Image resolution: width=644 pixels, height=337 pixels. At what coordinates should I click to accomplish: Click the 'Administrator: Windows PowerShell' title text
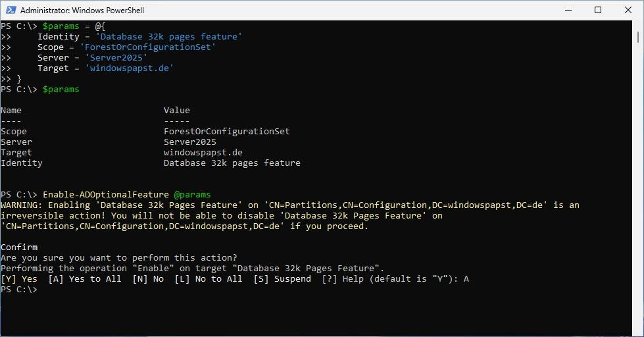pyautogui.click(x=82, y=11)
